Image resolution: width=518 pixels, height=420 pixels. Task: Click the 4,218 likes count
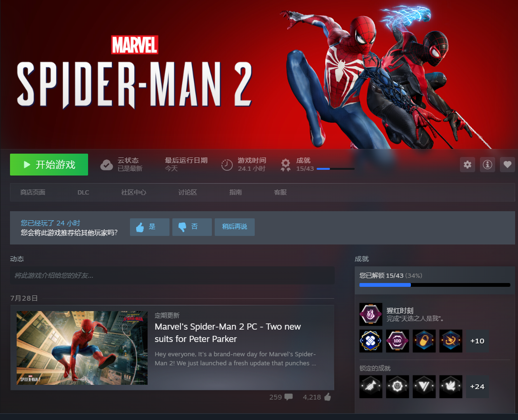pos(312,397)
